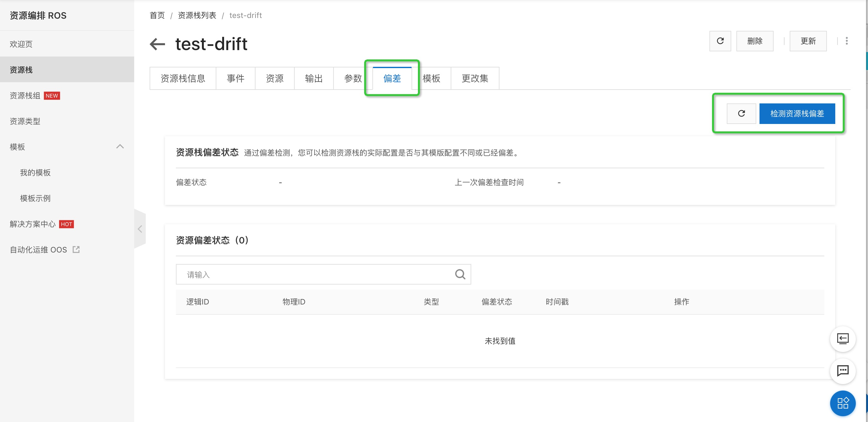This screenshot has width=868, height=422.
Task: Go back using the arrow beside test-drift
Action: pyautogui.click(x=157, y=44)
